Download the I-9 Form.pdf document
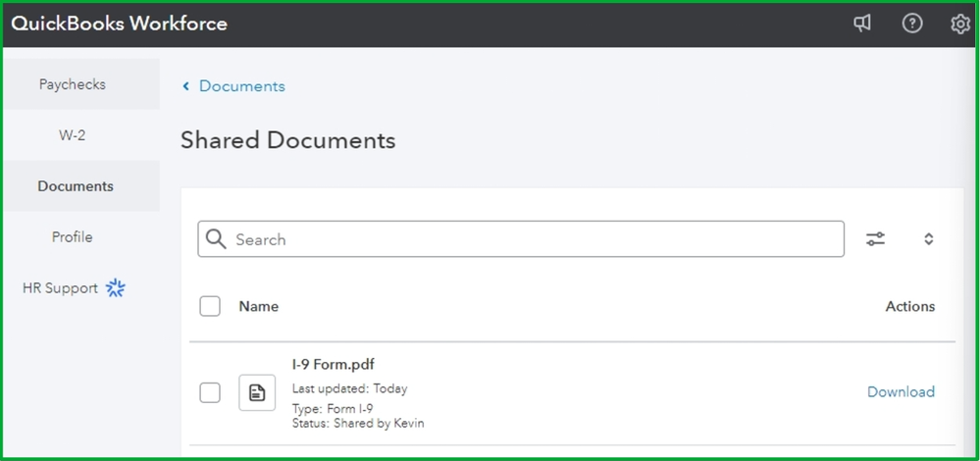This screenshot has height=461, width=980. (x=901, y=391)
